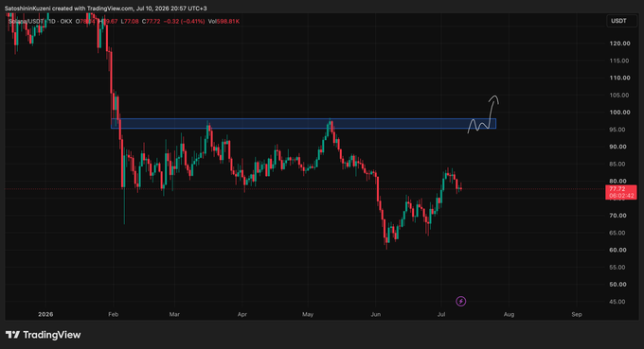This screenshot has height=349, width=644.
Task: Click the 115.00 price axis label
Action: (x=619, y=61)
